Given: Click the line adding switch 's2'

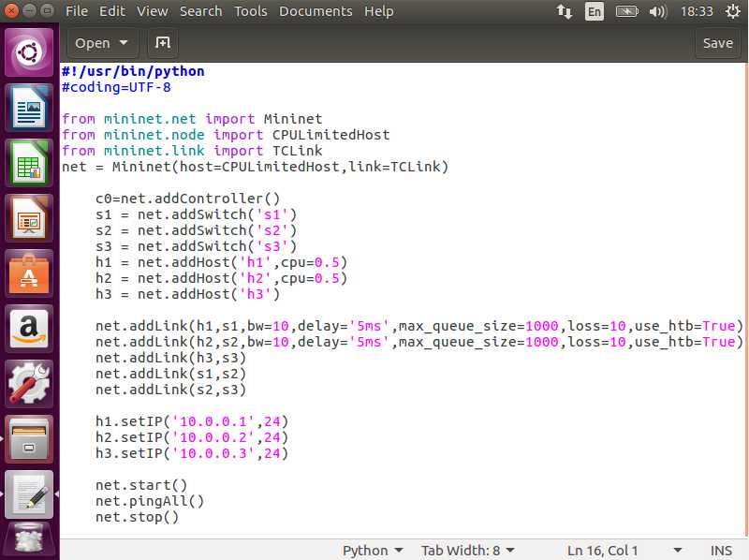Looking at the screenshot, I should tap(196, 230).
